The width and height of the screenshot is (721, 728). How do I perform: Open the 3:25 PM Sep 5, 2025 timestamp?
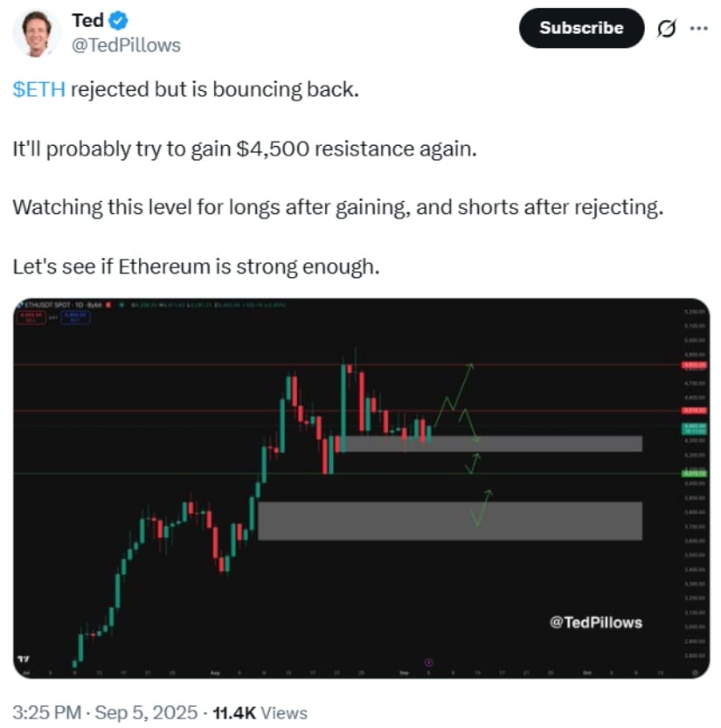click(x=105, y=712)
